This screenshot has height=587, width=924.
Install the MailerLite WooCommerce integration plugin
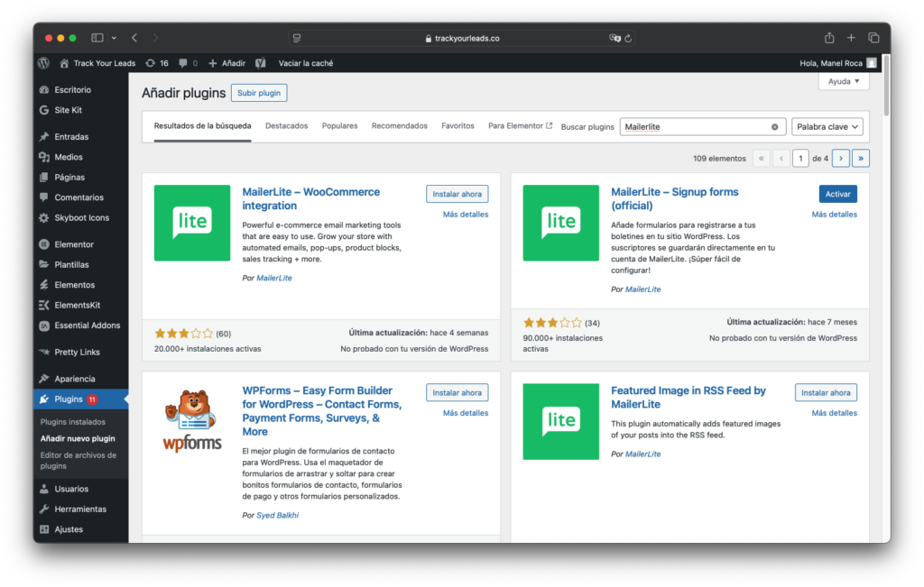[457, 194]
